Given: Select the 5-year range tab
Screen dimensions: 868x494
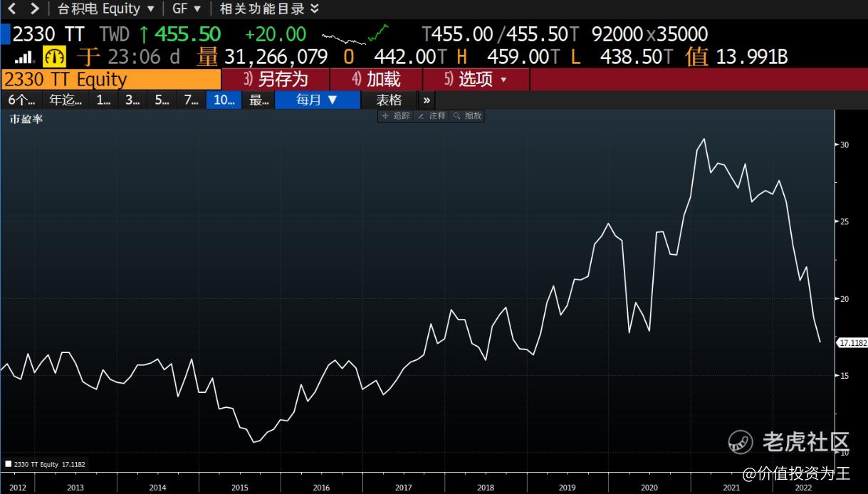Looking at the screenshot, I should coord(162,100).
